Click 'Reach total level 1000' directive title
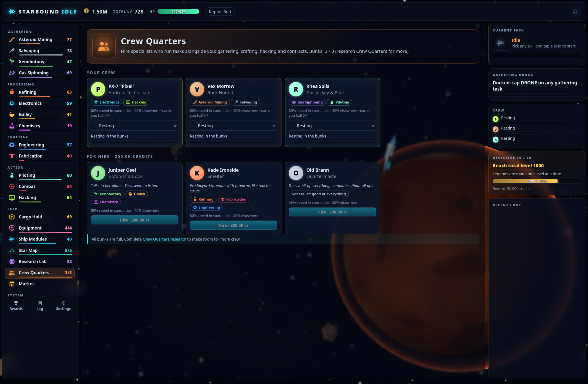The height and width of the screenshot is (384, 588). coord(518,166)
